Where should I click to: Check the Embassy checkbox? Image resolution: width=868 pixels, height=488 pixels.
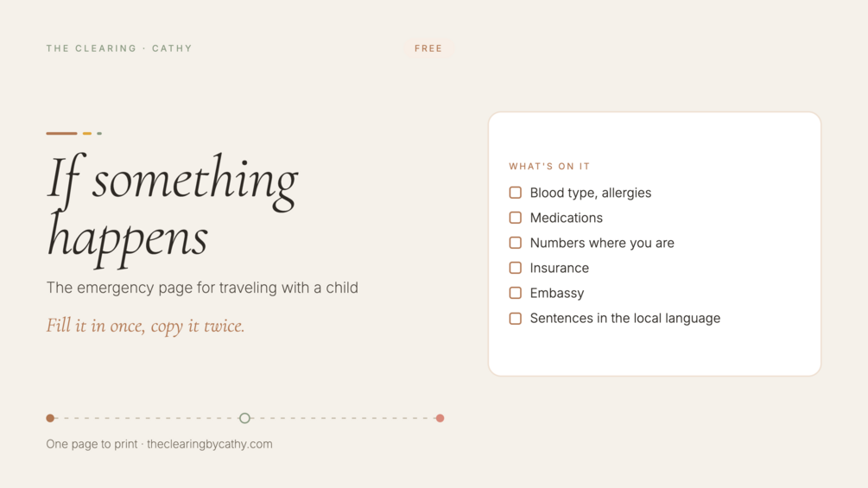[516, 293]
